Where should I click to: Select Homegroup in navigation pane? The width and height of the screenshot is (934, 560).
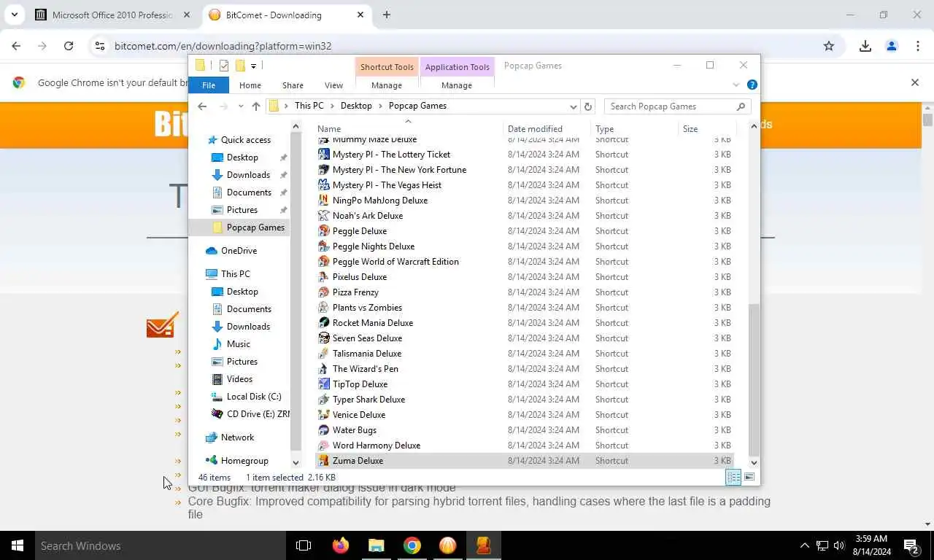point(244,461)
